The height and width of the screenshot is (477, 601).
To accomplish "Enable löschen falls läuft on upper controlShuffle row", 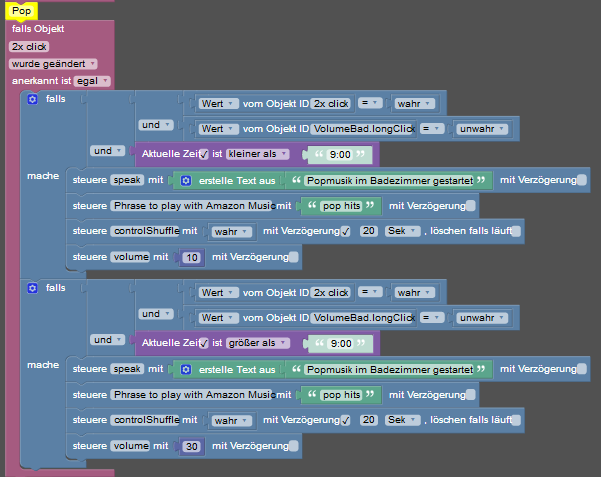I will coord(516,231).
